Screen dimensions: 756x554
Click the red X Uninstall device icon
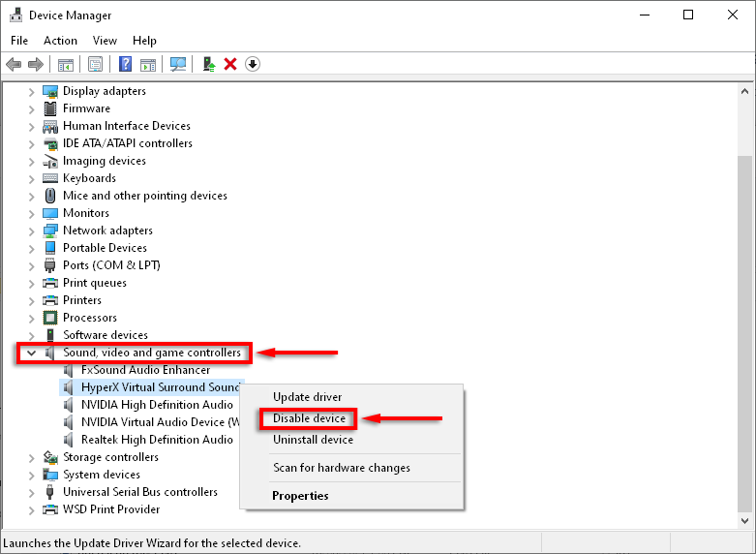[230, 64]
